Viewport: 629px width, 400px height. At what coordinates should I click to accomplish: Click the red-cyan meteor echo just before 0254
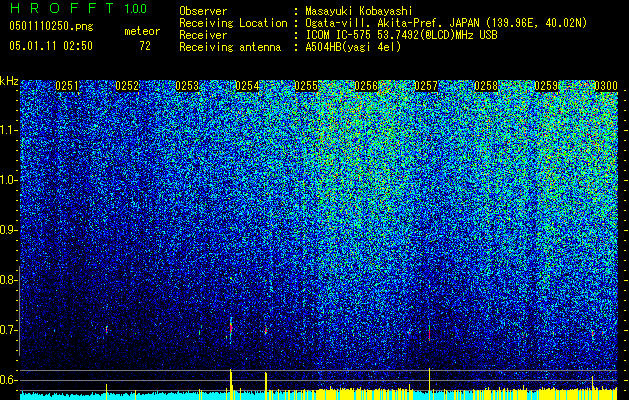click(x=231, y=329)
